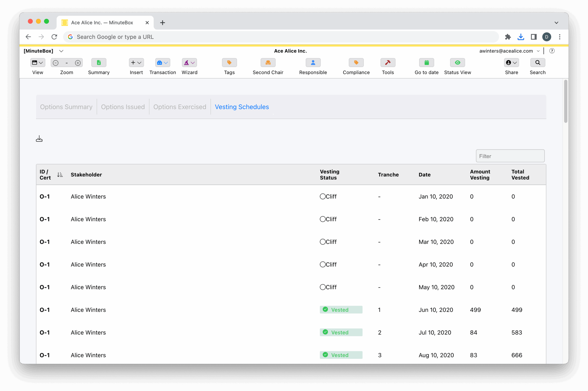Click the Cliff circle for Jan 10, 2020
The image size is (588, 391).
pyautogui.click(x=323, y=197)
